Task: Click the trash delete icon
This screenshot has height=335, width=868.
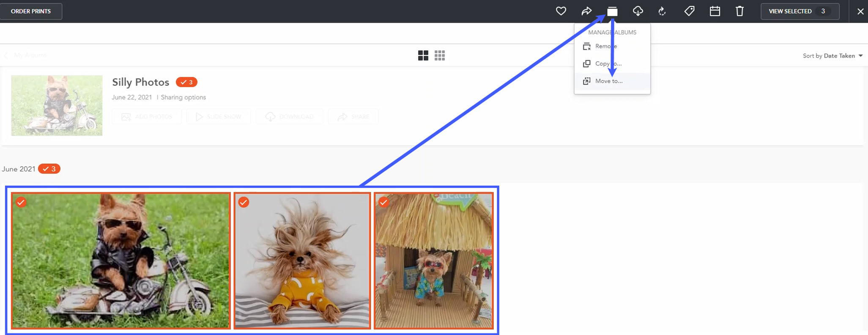Action: click(739, 11)
